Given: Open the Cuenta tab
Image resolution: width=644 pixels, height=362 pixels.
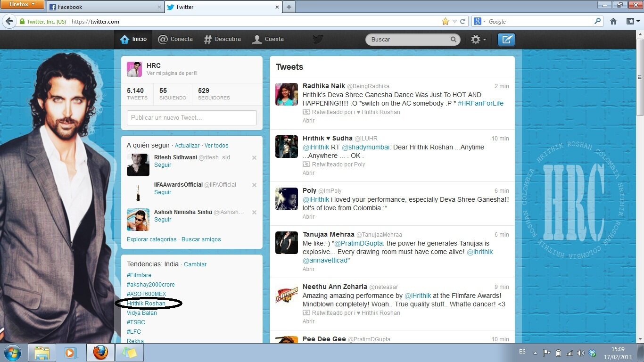Looking at the screenshot, I should pos(268,39).
